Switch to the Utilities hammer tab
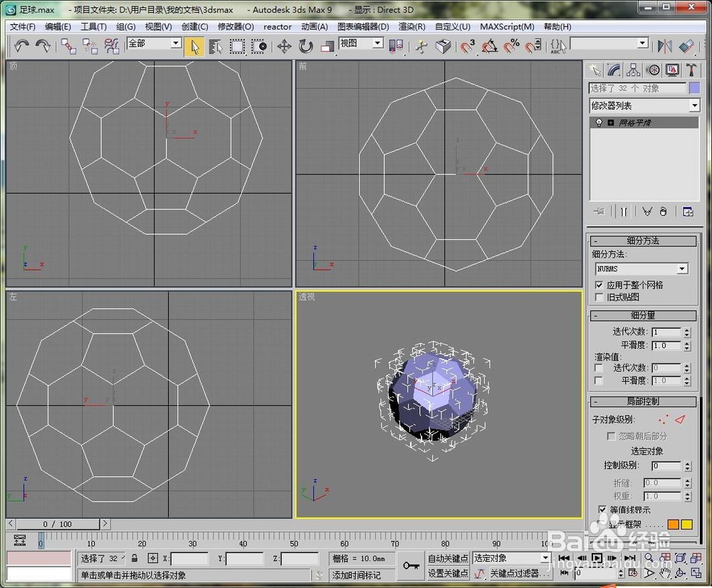Screen dimensions: 712x588 [691, 70]
